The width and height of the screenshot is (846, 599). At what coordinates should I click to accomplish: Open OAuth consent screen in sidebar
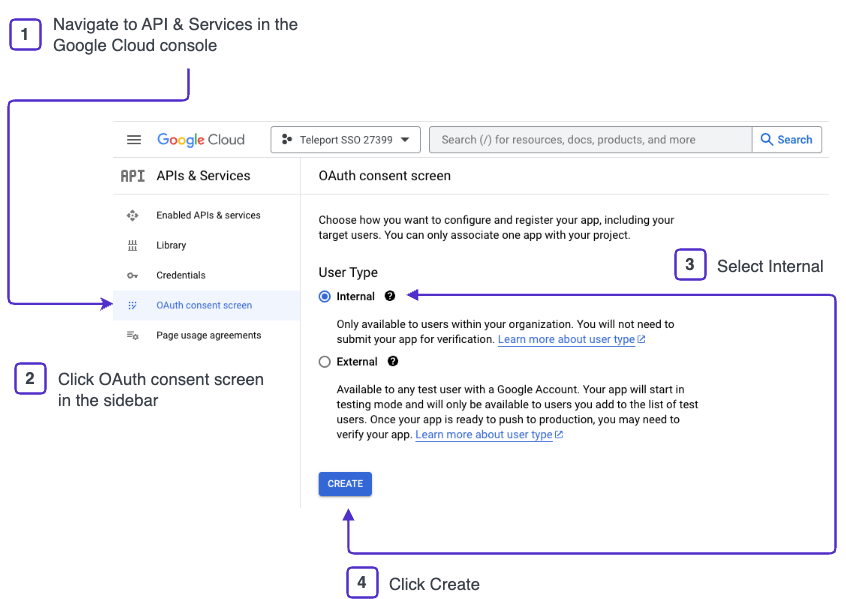point(204,305)
